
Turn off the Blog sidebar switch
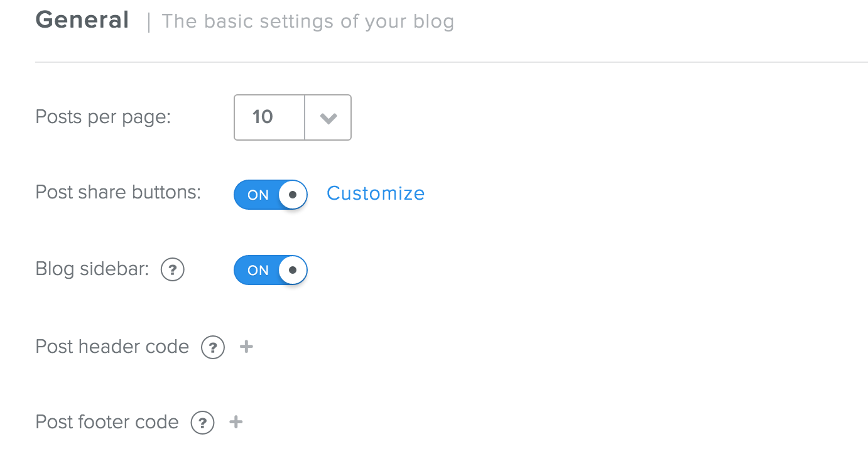point(271,270)
